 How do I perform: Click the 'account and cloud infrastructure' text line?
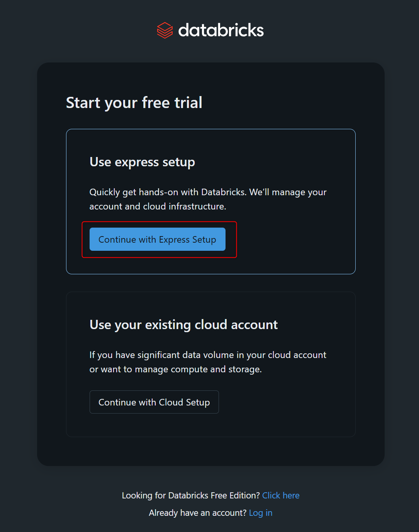pyautogui.click(x=158, y=206)
